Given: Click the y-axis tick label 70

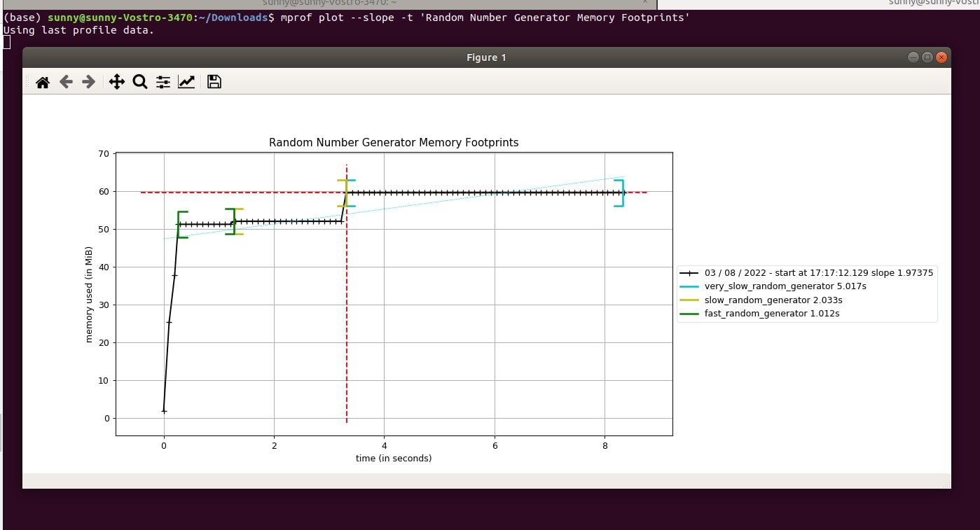Looking at the screenshot, I should 104,153.
